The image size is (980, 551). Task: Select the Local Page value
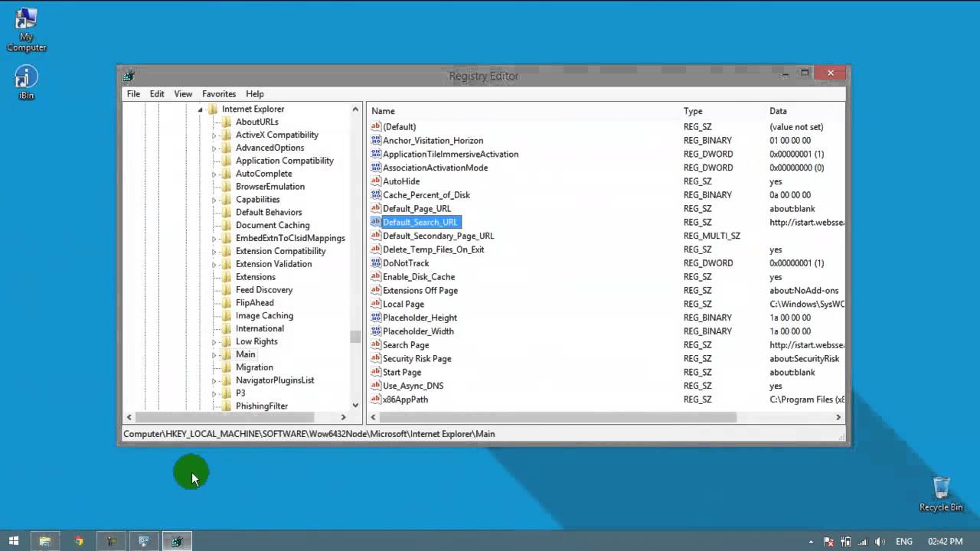(403, 304)
